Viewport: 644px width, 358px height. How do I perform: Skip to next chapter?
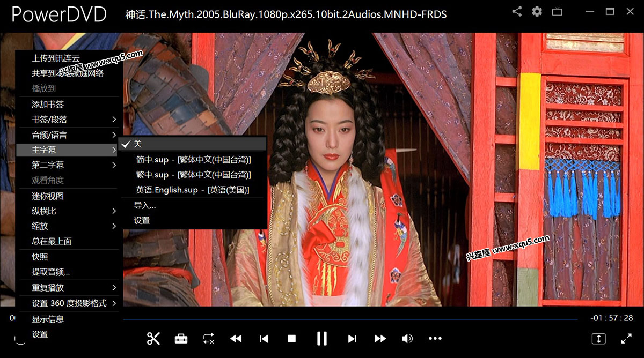[352, 338]
